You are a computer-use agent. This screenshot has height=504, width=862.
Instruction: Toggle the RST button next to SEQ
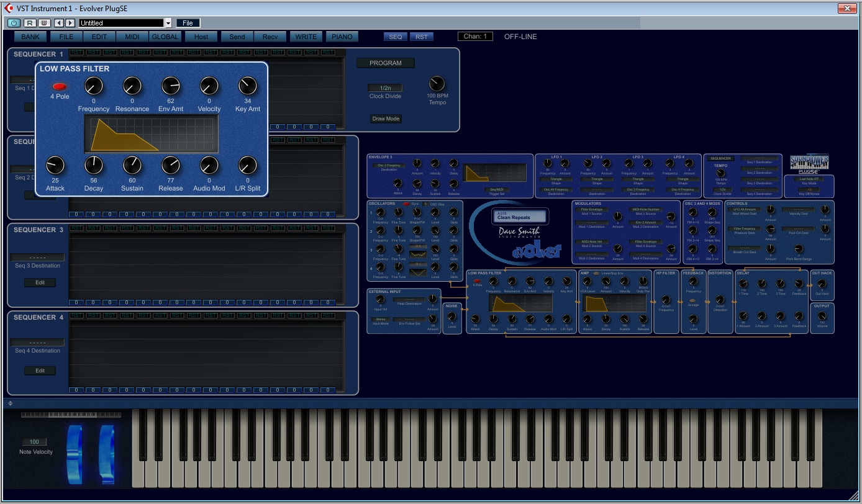pyautogui.click(x=422, y=37)
